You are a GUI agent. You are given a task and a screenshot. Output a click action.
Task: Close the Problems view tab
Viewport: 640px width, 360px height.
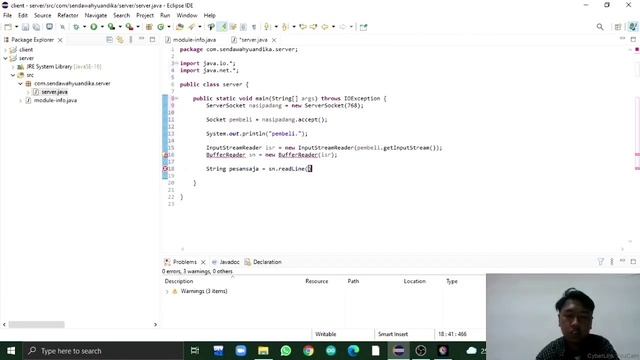tap(203, 262)
